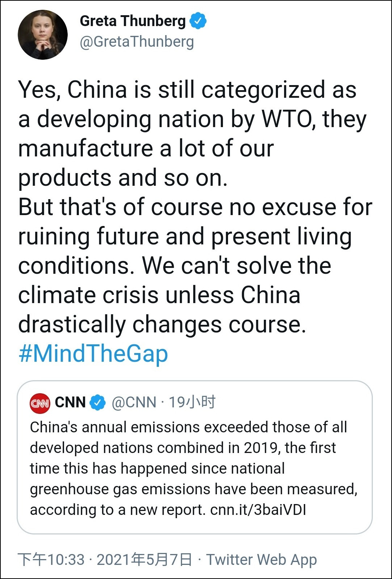
Task: Click the "developed nations combined in 2019" line
Action: tap(183, 448)
